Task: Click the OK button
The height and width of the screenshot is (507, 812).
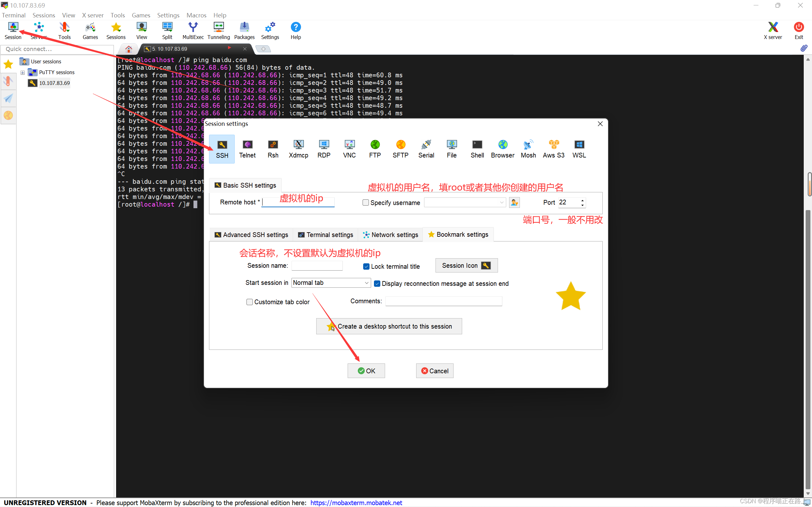Action: point(366,371)
